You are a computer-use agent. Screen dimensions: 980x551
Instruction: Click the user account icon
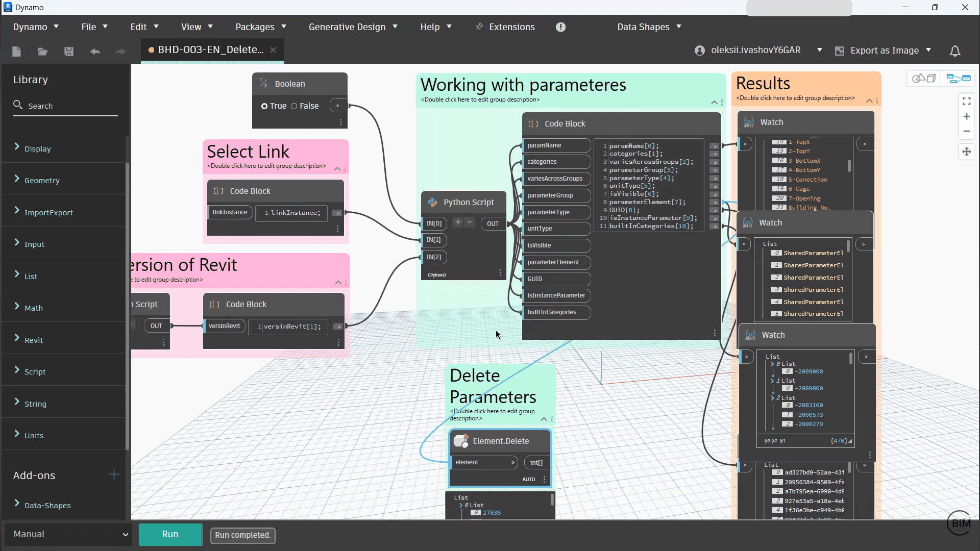(x=700, y=51)
